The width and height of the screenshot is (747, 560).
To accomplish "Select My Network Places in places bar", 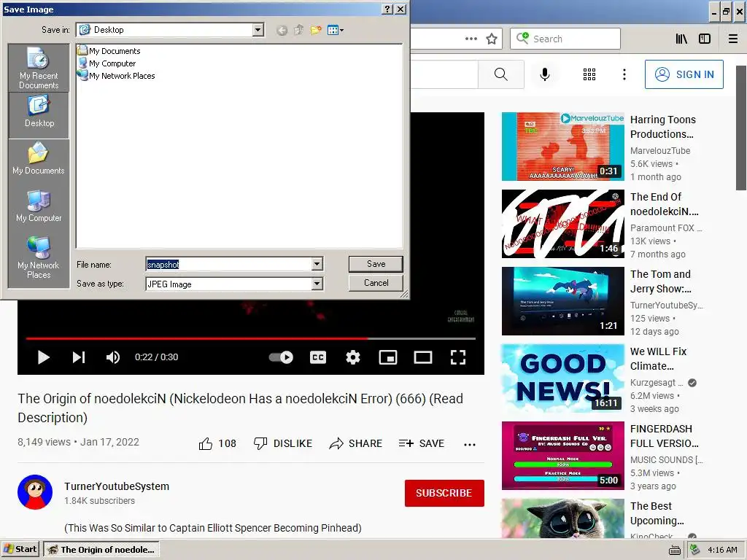I will point(39,257).
